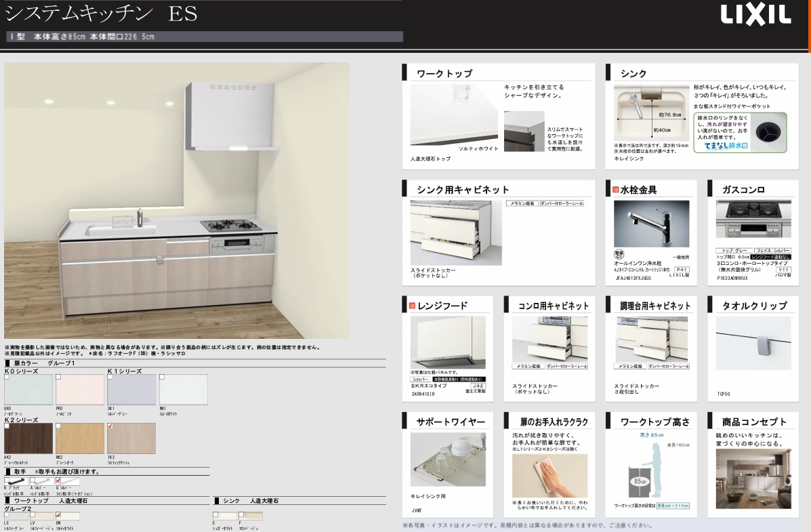811x532 pixels.
Task: Click the red icon beside 水栓金具
Action: tap(615, 190)
